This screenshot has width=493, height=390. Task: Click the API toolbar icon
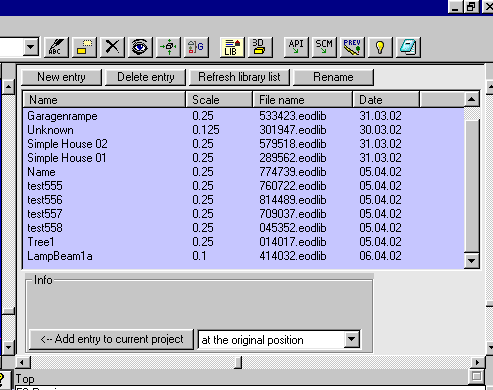296,47
